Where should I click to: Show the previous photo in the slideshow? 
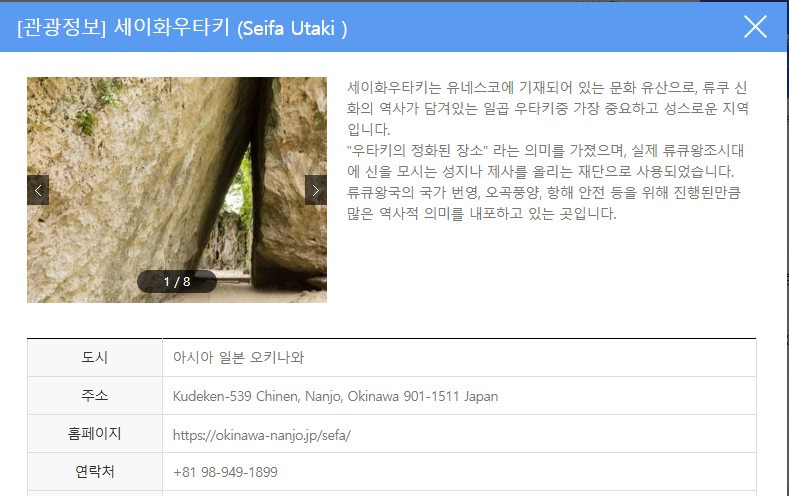38,190
